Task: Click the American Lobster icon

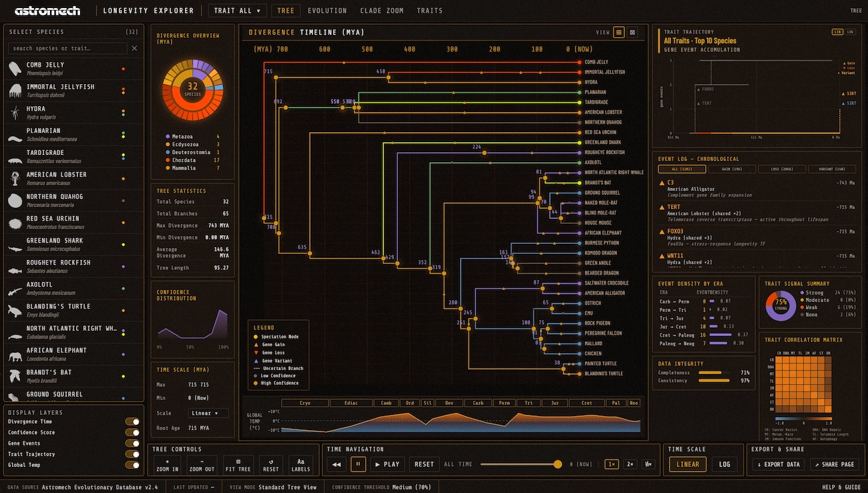Action: click(15, 178)
